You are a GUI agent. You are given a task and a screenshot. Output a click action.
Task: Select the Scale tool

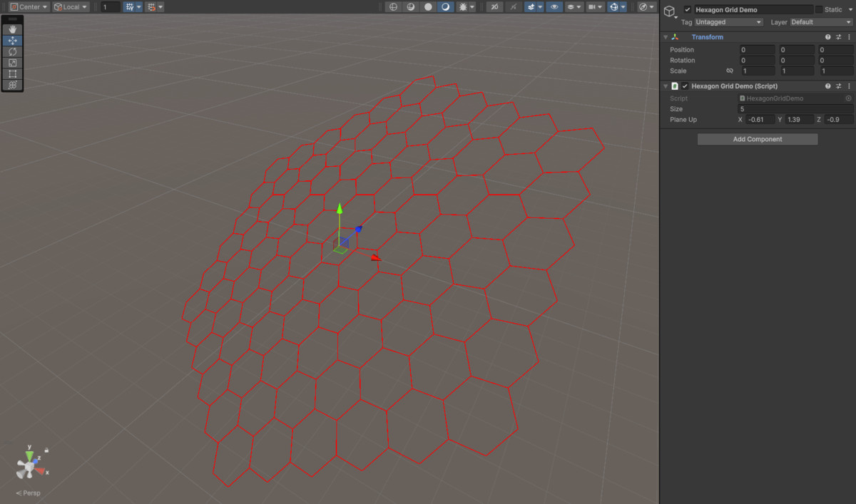pos(13,63)
